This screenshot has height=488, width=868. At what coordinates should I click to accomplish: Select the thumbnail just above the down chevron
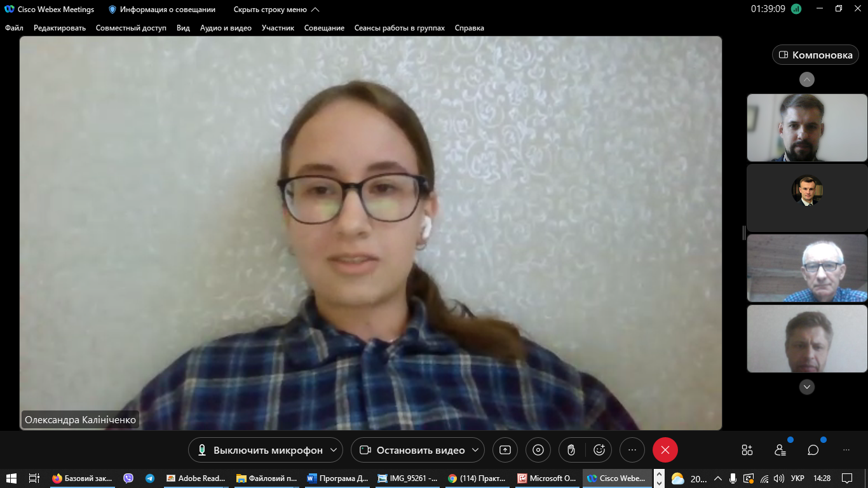coord(807,339)
